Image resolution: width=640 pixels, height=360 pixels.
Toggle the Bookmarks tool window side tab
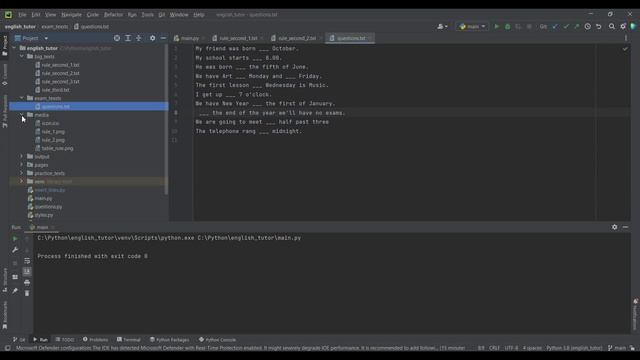click(5, 315)
